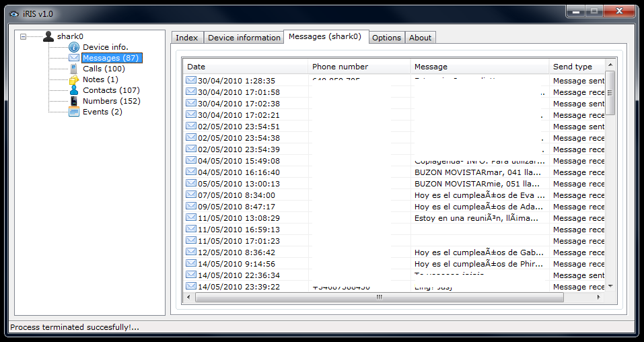Click horizontal scrollbar right arrow
The height and width of the screenshot is (342, 644).
pos(599,297)
